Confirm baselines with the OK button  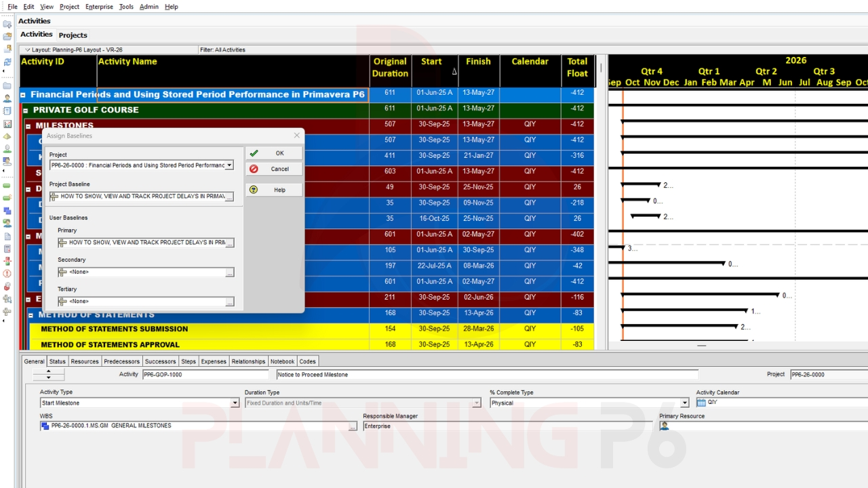pyautogui.click(x=273, y=153)
